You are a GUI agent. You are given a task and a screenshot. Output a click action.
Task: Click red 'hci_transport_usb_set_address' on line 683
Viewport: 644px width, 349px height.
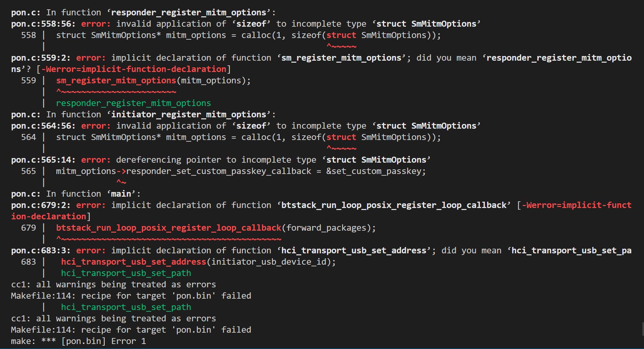click(x=133, y=262)
